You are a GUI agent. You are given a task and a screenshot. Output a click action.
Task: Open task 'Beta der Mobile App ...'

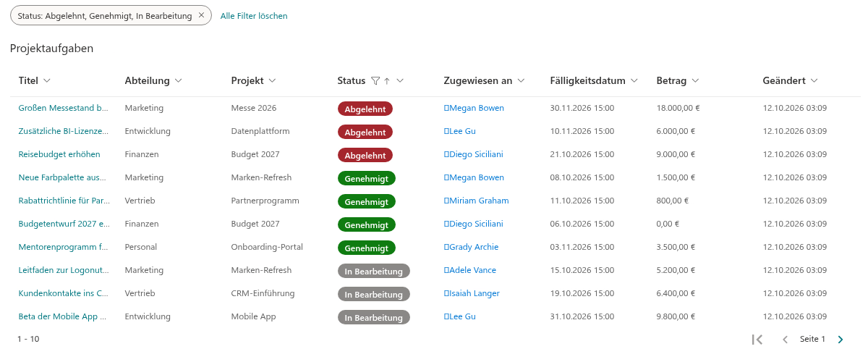[x=62, y=316]
